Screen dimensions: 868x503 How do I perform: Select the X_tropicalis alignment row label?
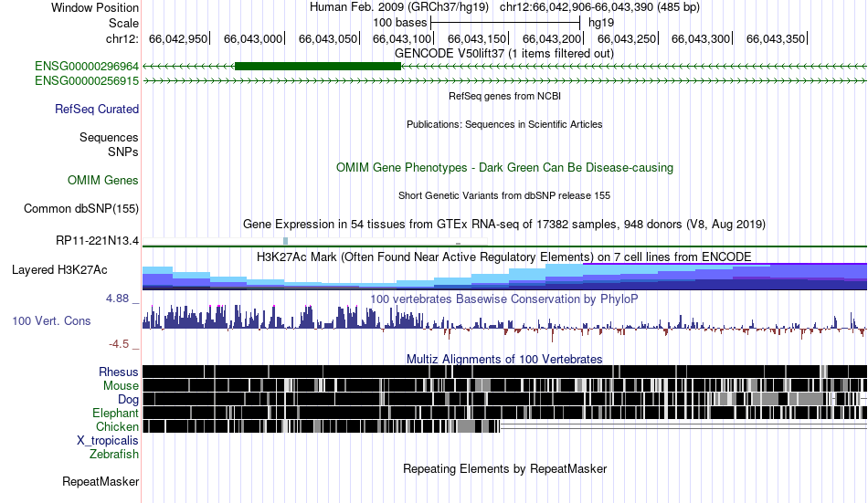pos(108,441)
